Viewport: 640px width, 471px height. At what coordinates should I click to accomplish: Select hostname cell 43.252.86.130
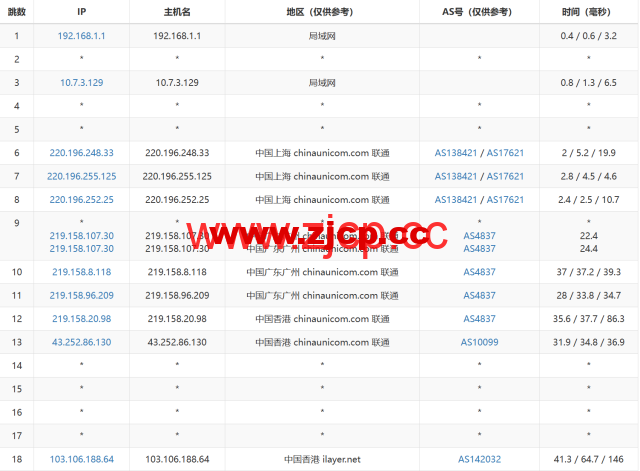click(x=177, y=342)
